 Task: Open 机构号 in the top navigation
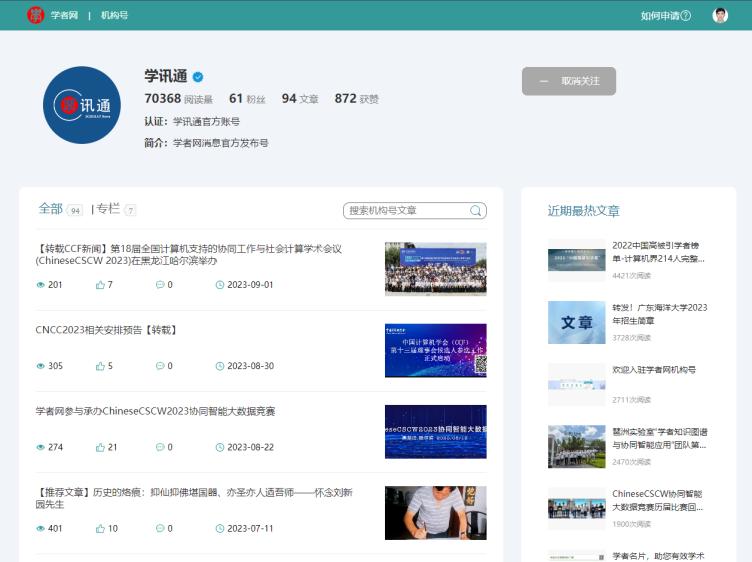[114, 15]
